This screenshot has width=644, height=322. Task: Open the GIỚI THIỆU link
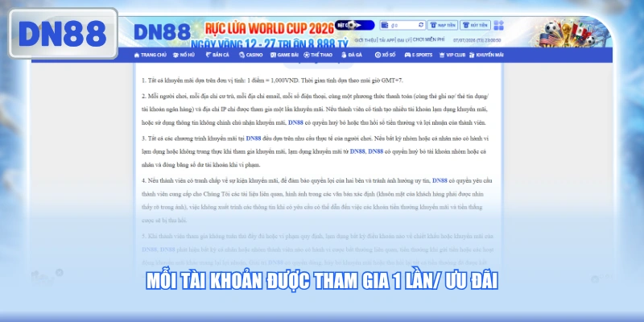tap(365, 39)
